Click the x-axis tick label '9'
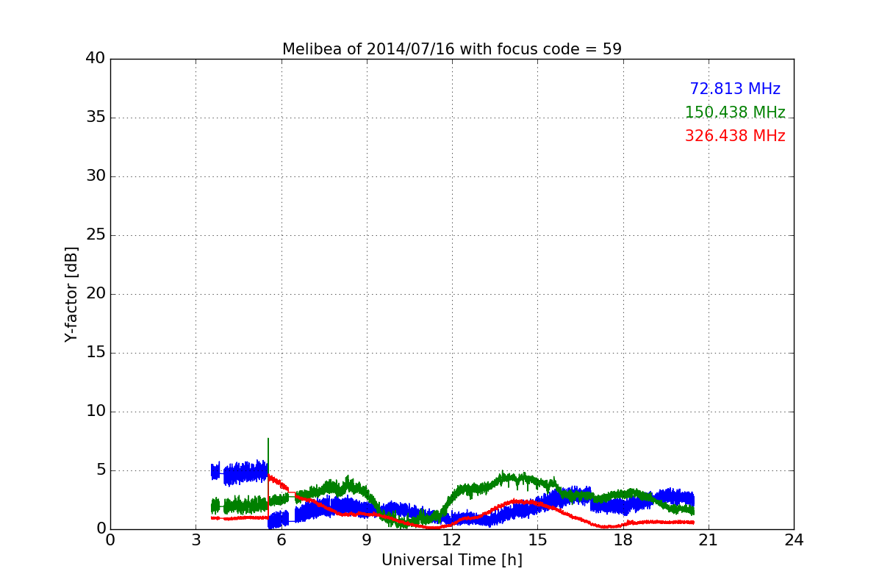Screen dimensions: 882x588 coord(367,540)
